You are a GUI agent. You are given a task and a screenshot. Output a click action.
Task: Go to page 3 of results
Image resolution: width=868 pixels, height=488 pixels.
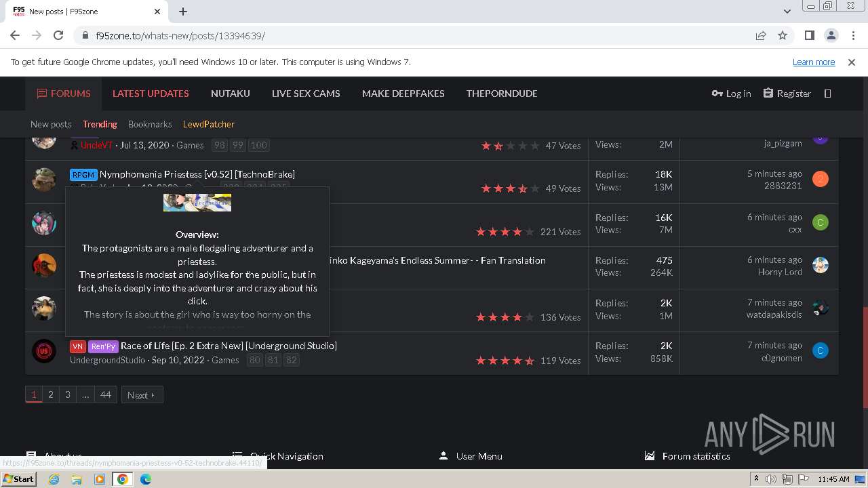click(67, 394)
